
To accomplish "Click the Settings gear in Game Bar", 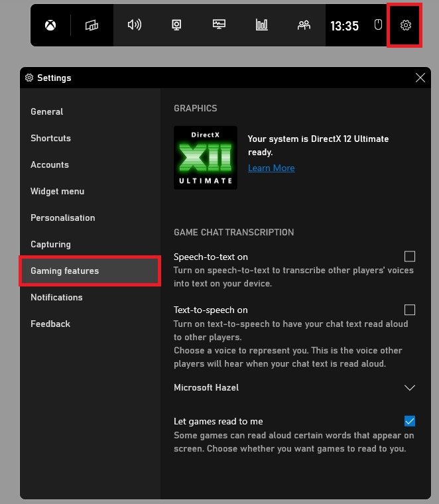I will [x=405, y=25].
